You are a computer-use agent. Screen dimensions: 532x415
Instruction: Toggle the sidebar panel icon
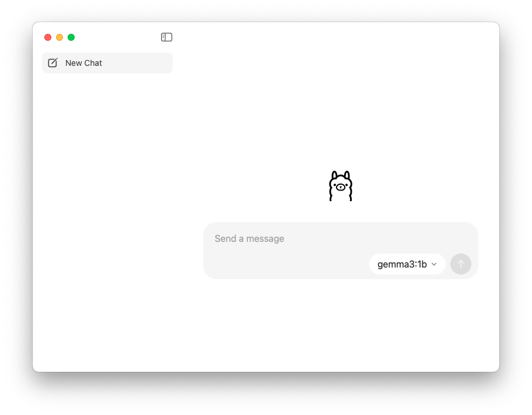pyautogui.click(x=166, y=37)
